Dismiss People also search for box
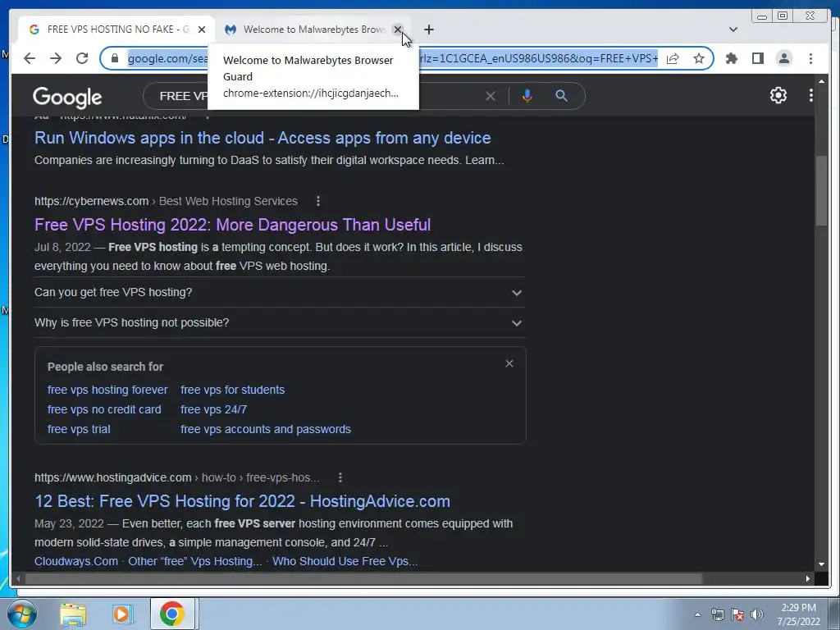The height and width of the screenshot is (630, 840). pyautogui.click(x=509, y=363)
